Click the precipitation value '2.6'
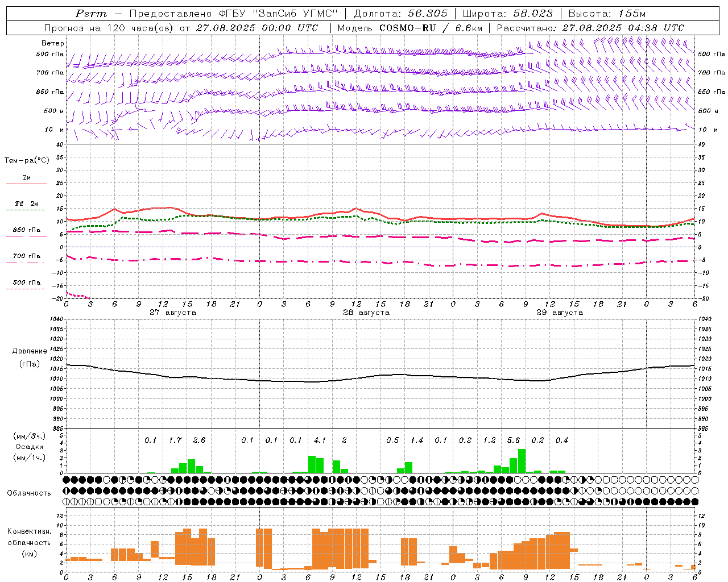The height and width of the screenshot is (582, 728). (x=199, y=440)
